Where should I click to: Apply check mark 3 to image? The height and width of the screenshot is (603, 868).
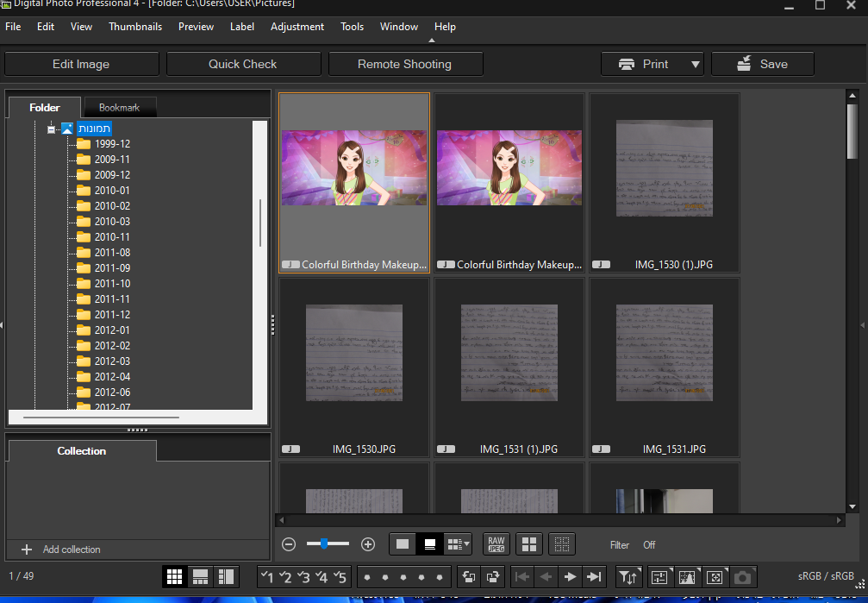304,577
